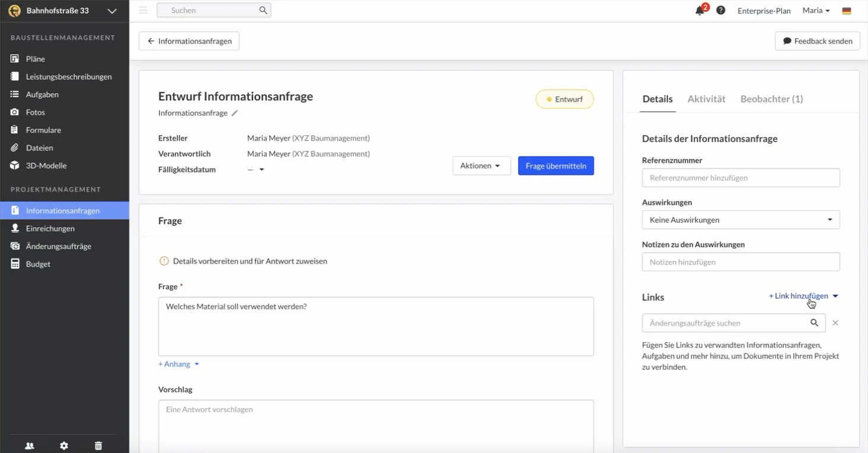
Task: Click the project logo next to Bahnhofstraße 33
Action: point(14,11)
